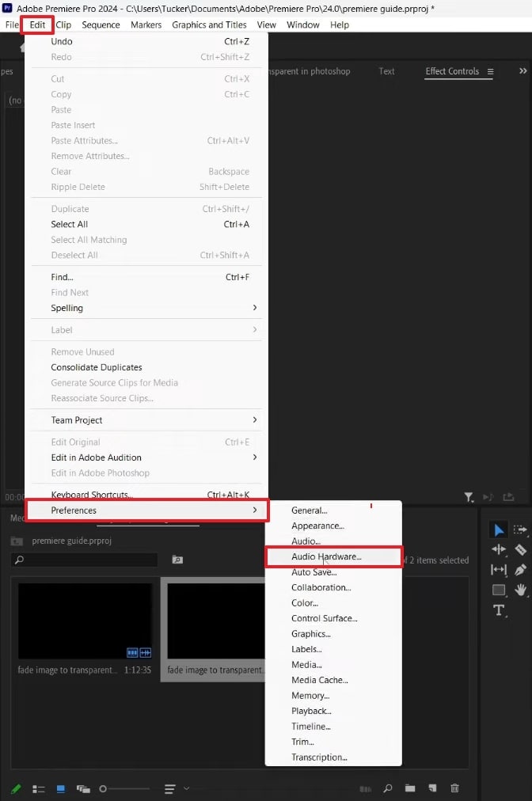Click the create bin from query icon

point(177,560)
